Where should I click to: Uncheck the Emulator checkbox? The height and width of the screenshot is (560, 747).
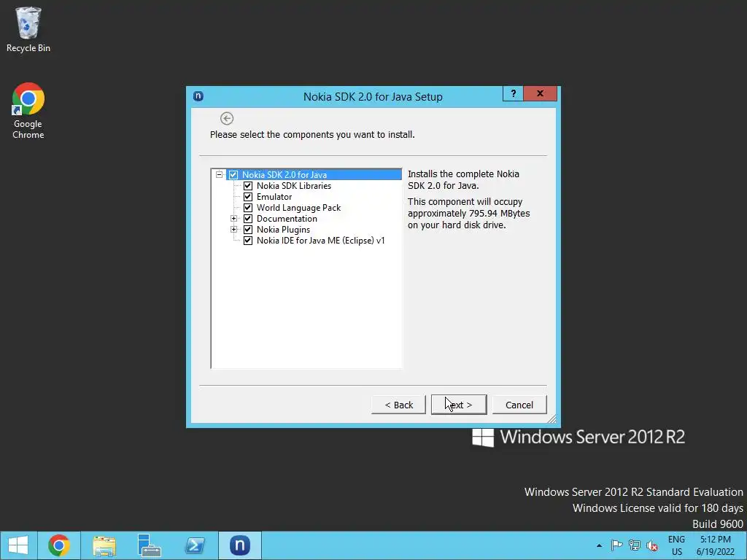248,197
